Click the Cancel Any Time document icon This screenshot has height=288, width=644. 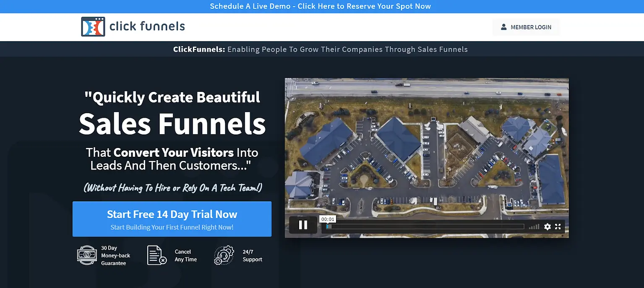click(x=157, y=255)
